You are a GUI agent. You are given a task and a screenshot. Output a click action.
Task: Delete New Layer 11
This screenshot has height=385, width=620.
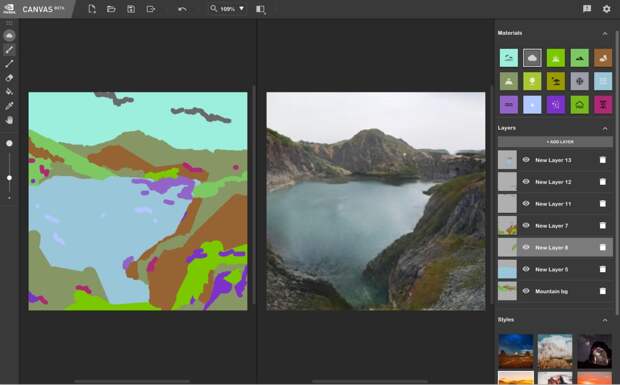pyautogui.click(x=603, y=204)
